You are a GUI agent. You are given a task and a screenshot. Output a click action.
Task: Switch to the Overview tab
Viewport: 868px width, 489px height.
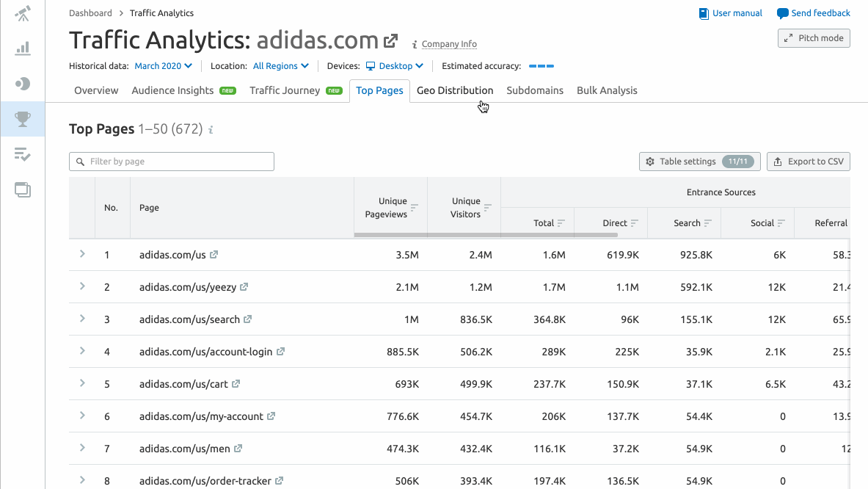coord(96,91)
